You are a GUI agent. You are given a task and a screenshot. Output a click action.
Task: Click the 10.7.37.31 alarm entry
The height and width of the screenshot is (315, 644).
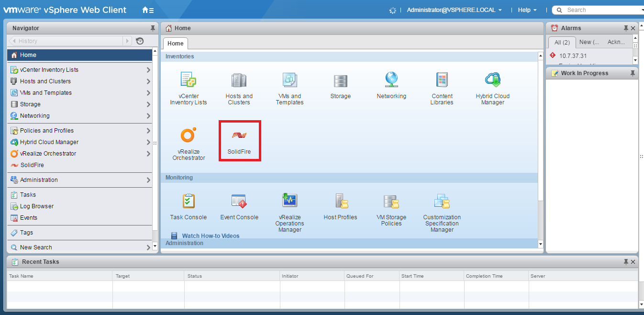(x=573, y=56)
